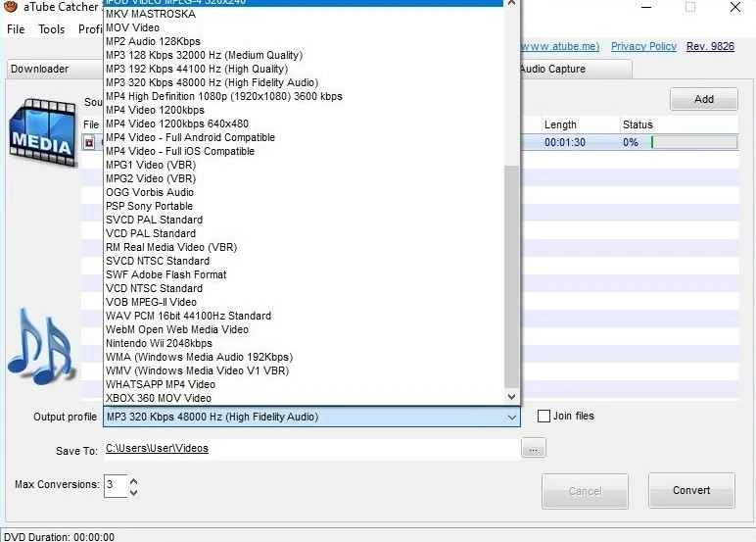This screenshot has height=542, width=756.
Task: Tick the Join files checkbox
Action: [543, 416]
